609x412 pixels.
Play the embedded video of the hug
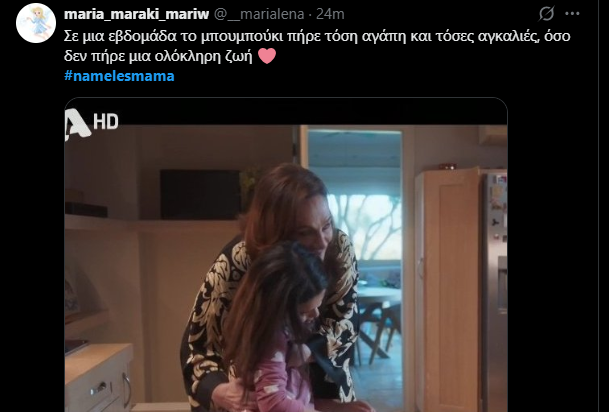point(286,254)
